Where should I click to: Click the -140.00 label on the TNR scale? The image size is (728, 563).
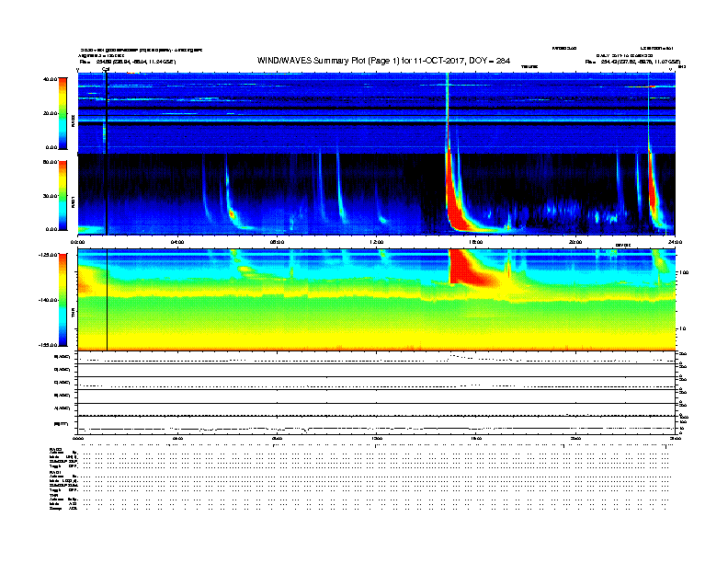[x=49, y=300]
